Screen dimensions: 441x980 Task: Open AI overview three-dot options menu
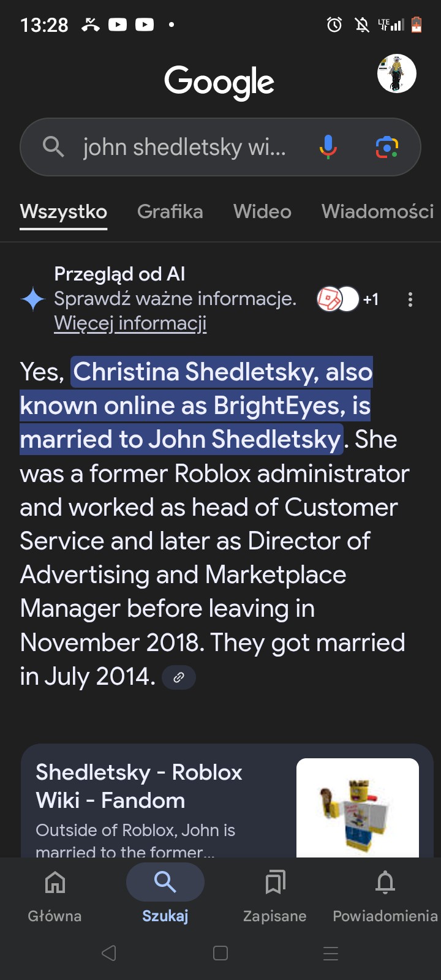410,300
